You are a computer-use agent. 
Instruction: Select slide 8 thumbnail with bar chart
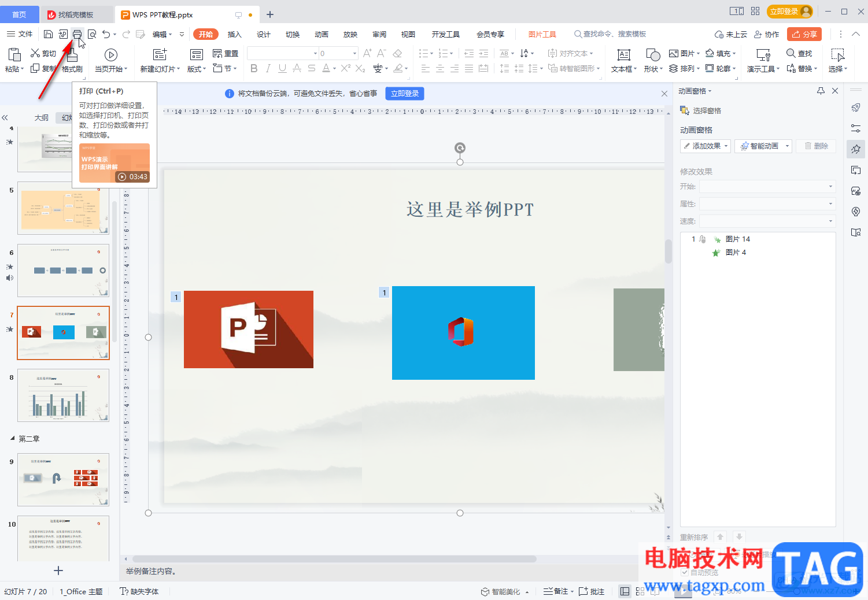tap(63, 395)
